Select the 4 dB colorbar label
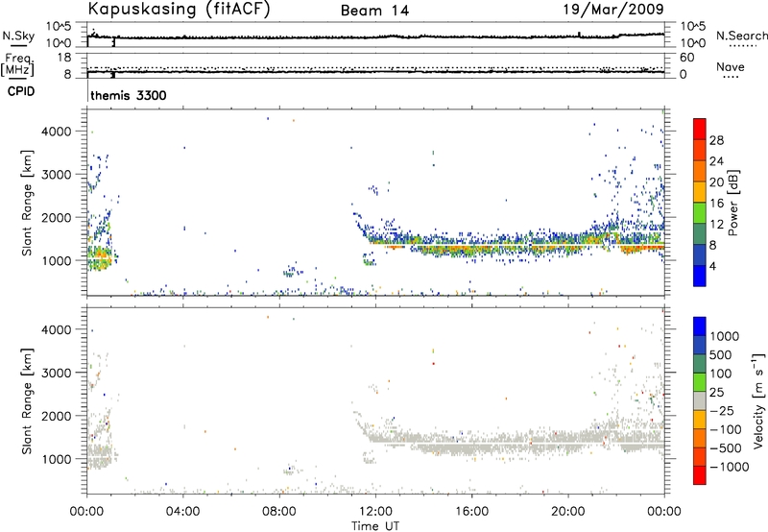The width and height of the screenshot is (768, 532). tap(712, 267)
